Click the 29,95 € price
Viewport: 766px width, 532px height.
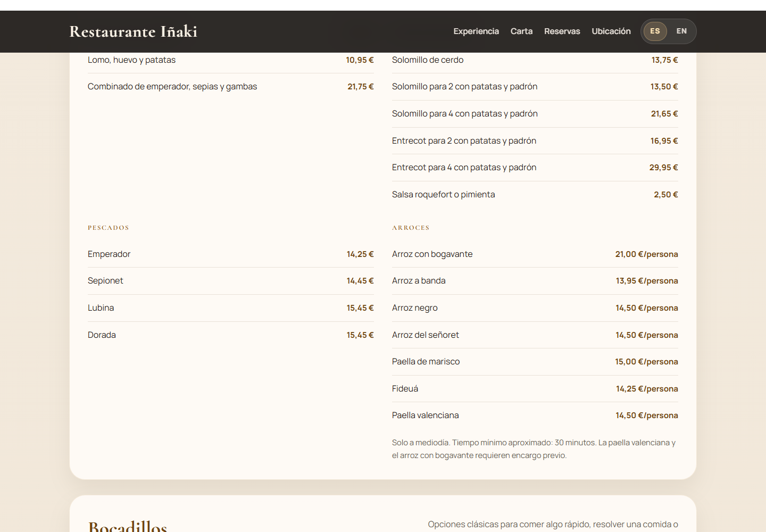pos(663,168)
